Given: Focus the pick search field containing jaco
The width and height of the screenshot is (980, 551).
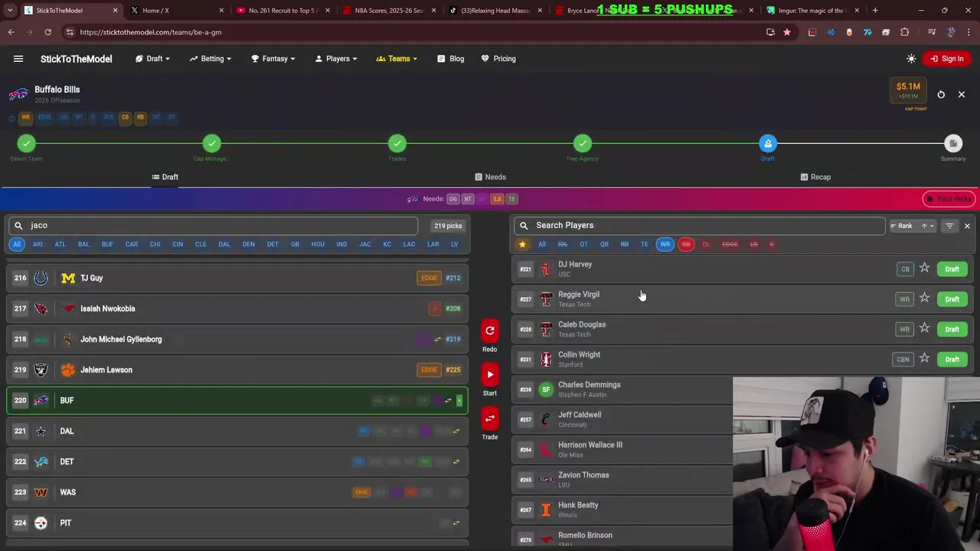Looking at the screenshot, I should (214, 226).
